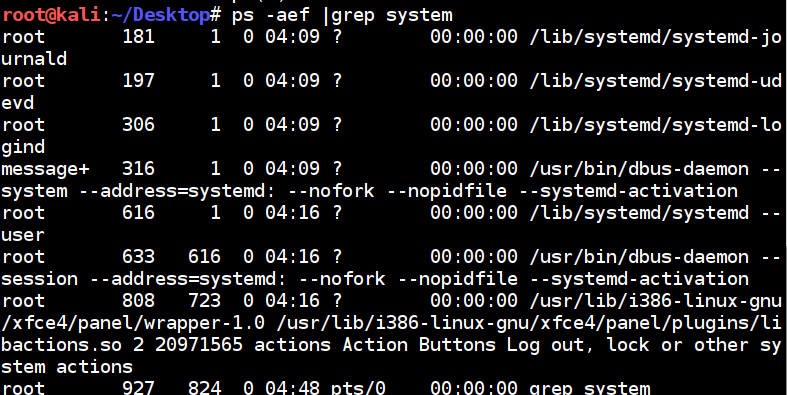Click the typed command 'ps -aef'
This screenshot has height=395, width=787.
[270, 16]
